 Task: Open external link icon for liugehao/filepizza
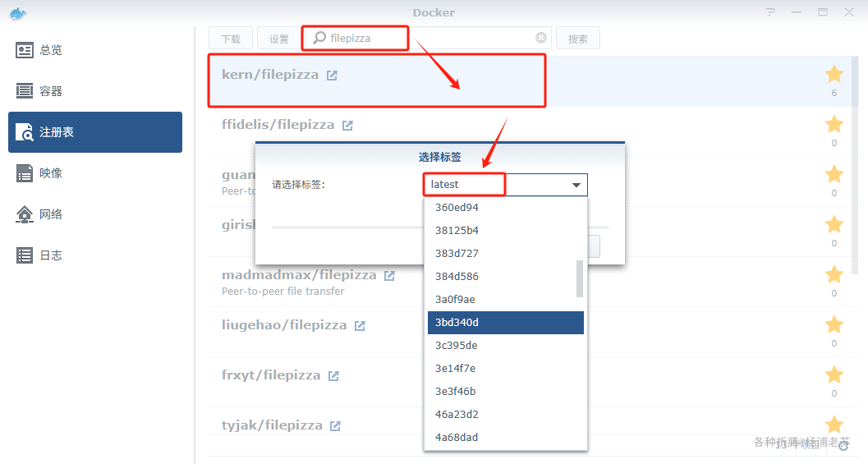pyautogui.click(x=360, y=326)
